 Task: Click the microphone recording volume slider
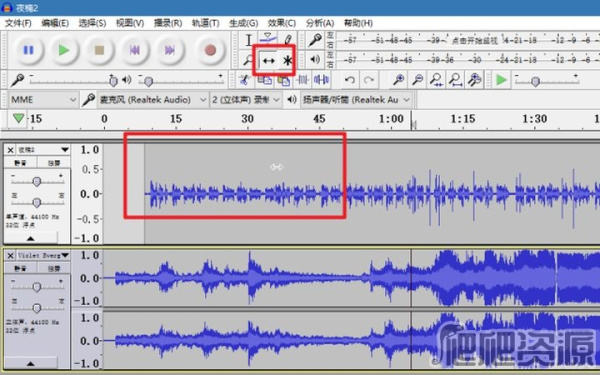click(x=73, y=80)
